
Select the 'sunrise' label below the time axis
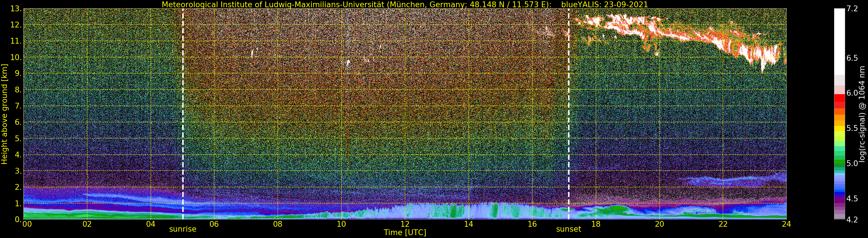183,229
